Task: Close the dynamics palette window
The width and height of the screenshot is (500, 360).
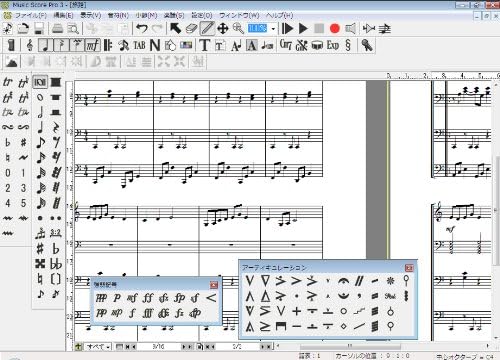Action: [x=214, y=285]
